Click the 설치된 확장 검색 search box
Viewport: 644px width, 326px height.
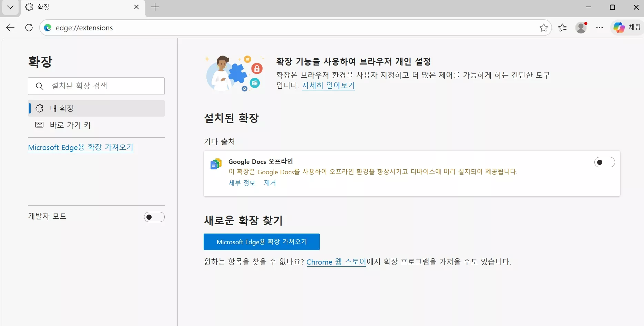96,86
